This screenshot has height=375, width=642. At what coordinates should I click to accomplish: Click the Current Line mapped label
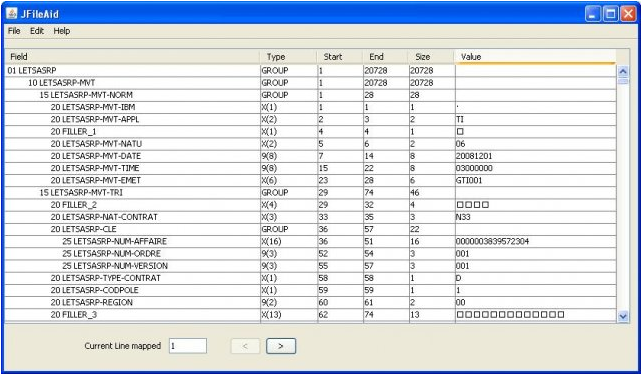click(x=122, y=346)
